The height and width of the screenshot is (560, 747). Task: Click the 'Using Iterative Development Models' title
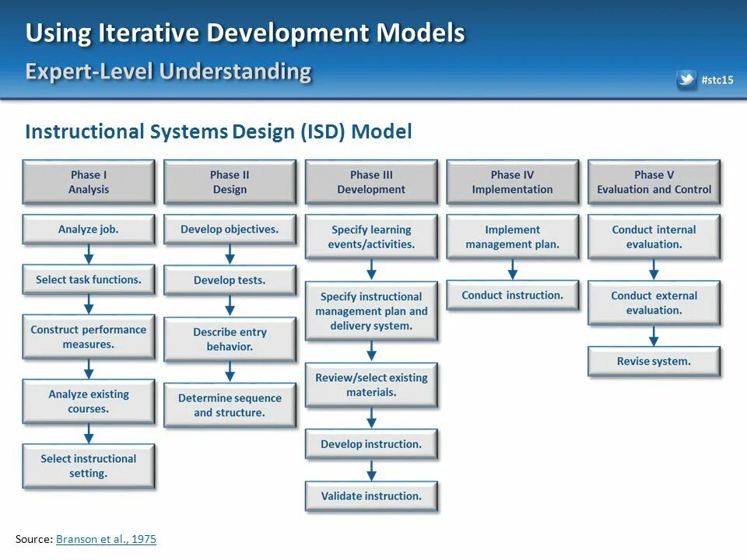point(245,33)
